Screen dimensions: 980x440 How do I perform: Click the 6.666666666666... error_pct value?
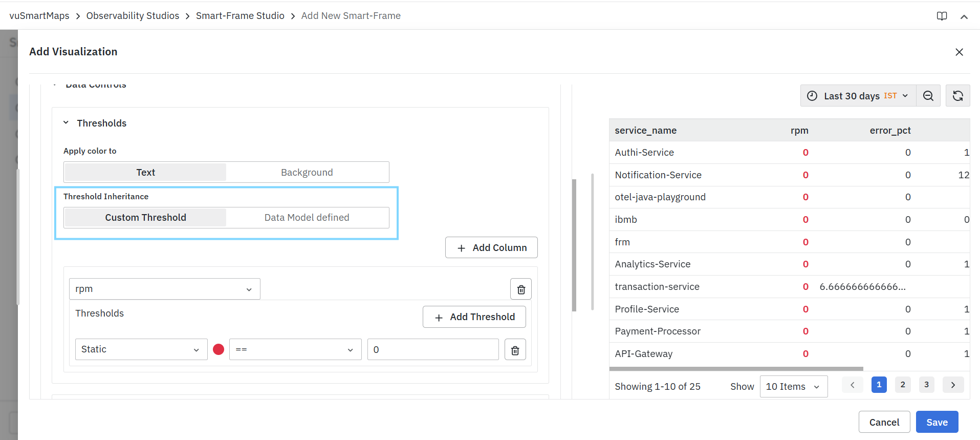[x=863, y=287]
